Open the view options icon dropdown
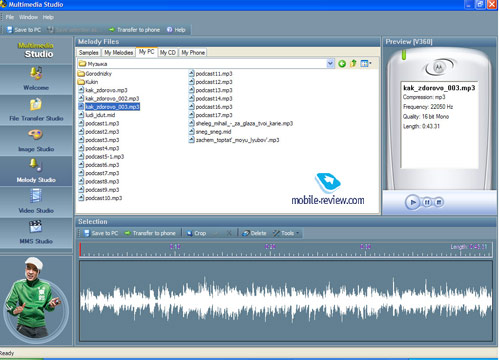Image resolution: width=500 pixels, height=360 pixels. point(366,63)
